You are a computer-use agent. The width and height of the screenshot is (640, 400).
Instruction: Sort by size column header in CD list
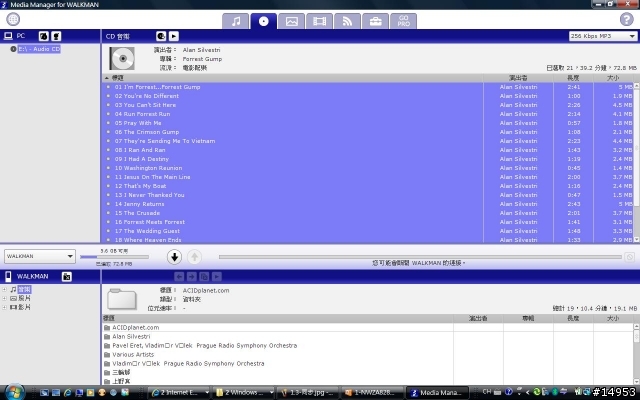pos(613,78)
